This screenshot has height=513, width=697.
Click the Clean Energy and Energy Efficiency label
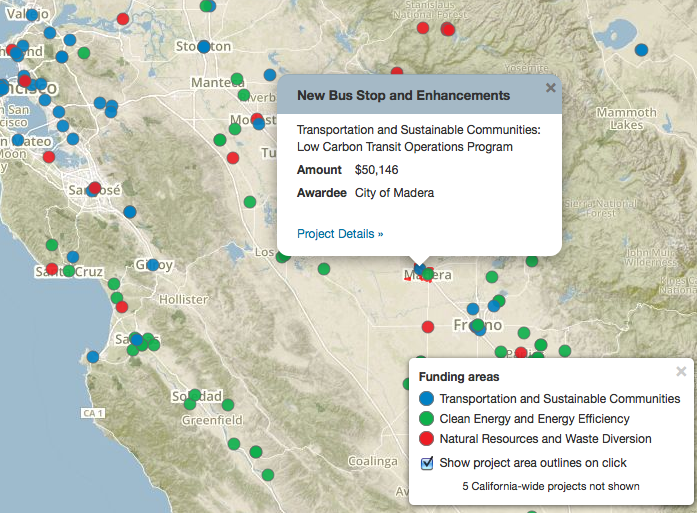pyautogui.click(x=534, y=419)
